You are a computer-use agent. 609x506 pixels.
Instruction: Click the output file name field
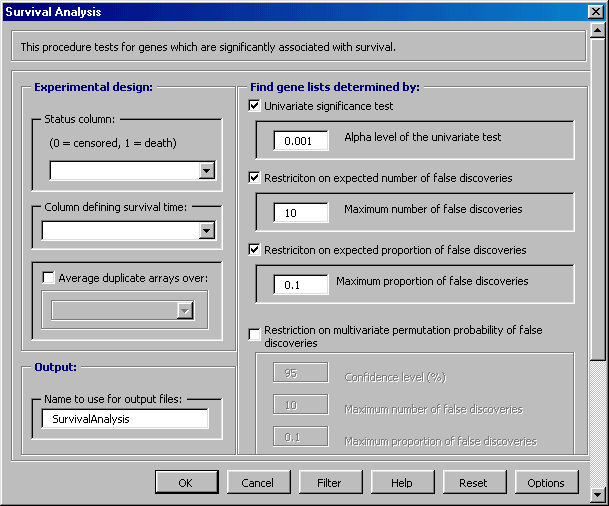[125, 419]
